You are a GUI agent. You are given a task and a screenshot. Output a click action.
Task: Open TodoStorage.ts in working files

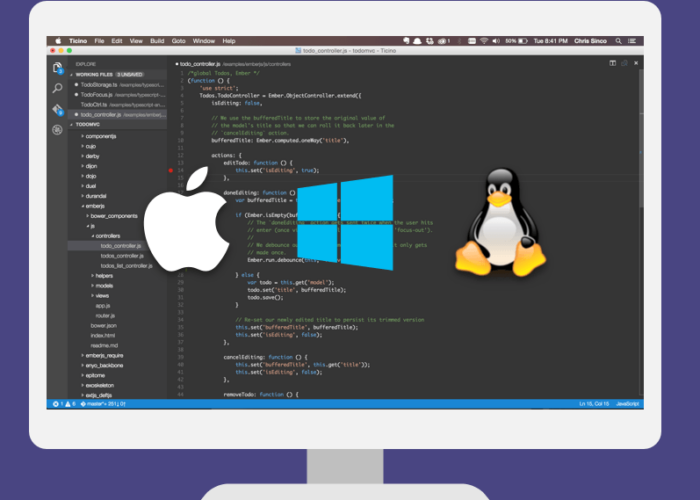(x=117, y=85)
